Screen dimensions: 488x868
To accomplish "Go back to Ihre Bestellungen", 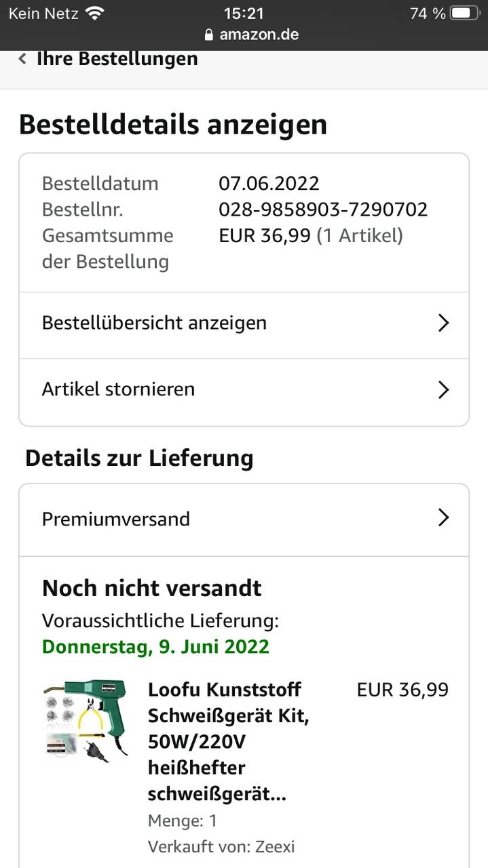I will [117, 59].
